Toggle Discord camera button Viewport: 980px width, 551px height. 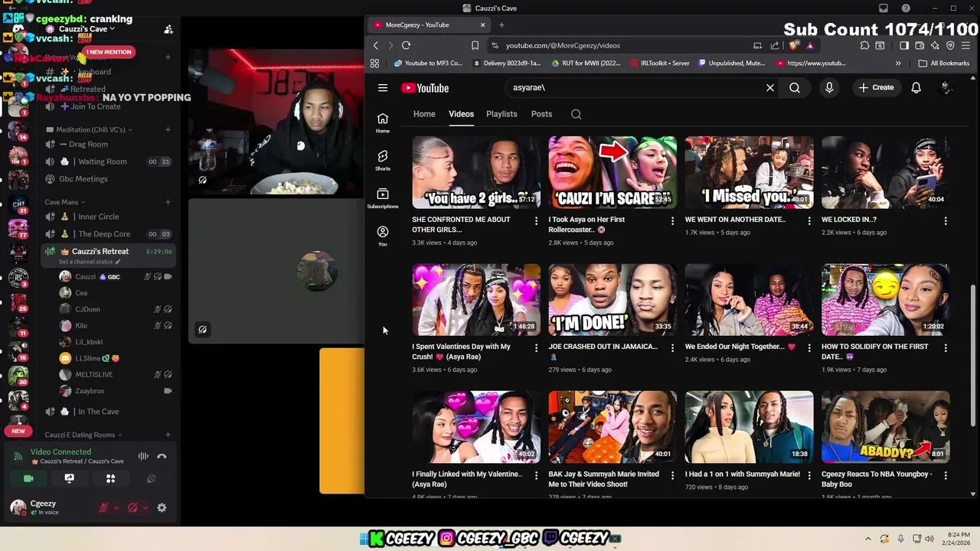point(28,478)
